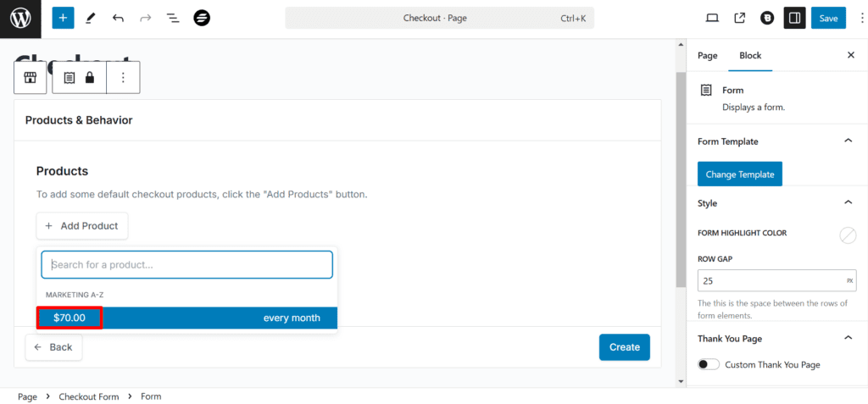Collapse the Thank You Page section
This screenshot has height=404, width=868.
(x=848, y=339)
